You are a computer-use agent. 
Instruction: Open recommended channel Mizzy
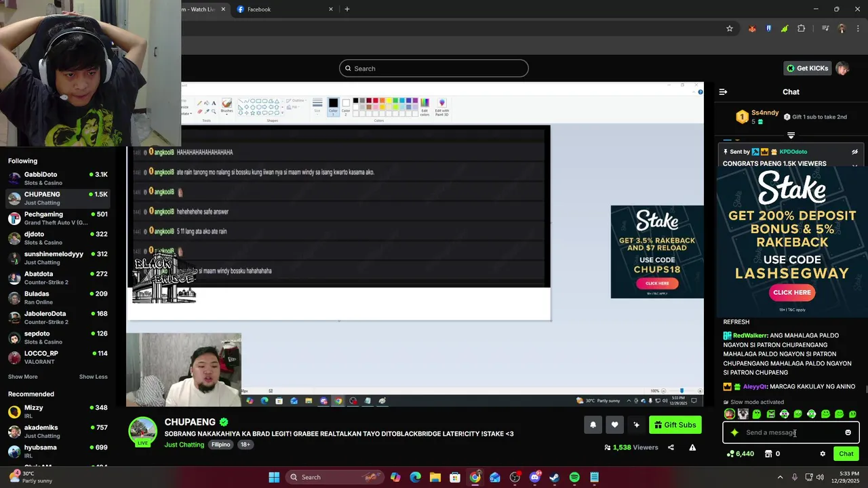[58, 411]
